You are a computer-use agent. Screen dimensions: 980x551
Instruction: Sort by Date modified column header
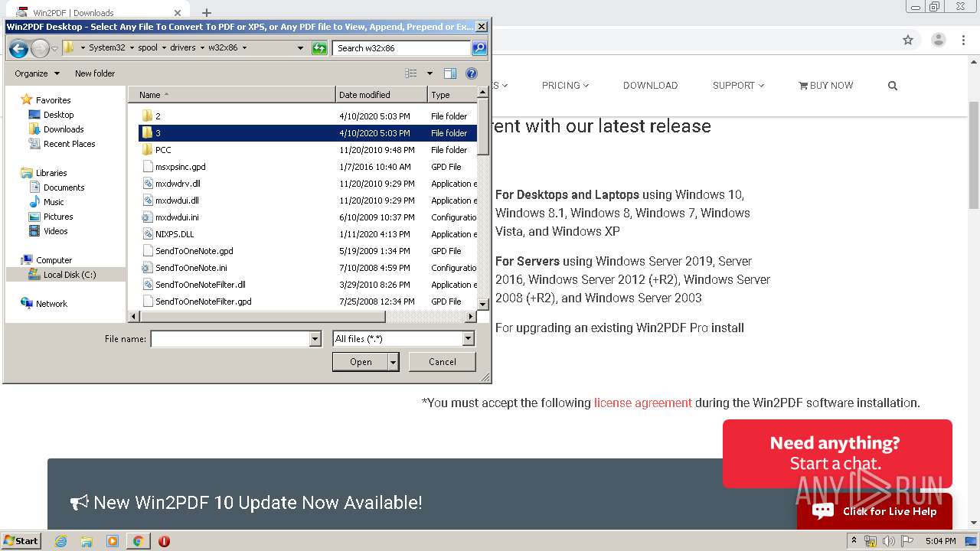click(381, 95)
